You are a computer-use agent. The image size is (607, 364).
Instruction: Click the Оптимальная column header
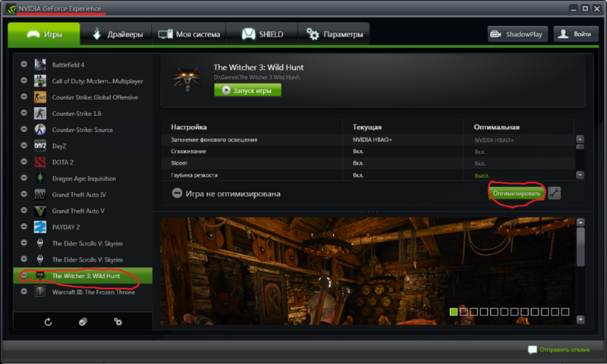(497, 127)
